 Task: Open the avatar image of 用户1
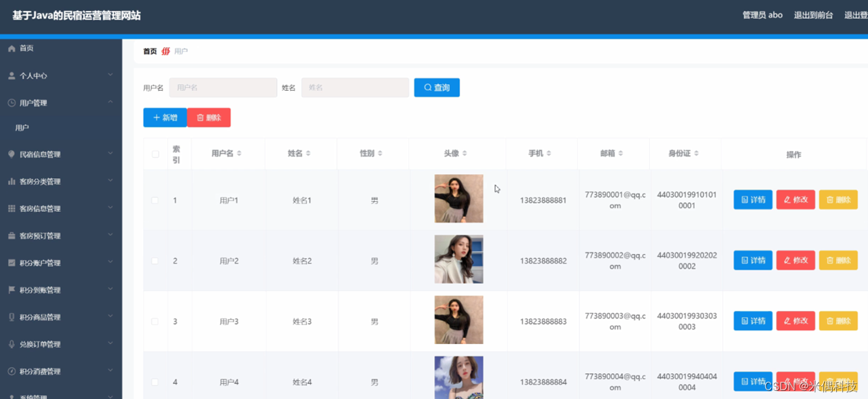pyautogui.click(x=459, y=198)
